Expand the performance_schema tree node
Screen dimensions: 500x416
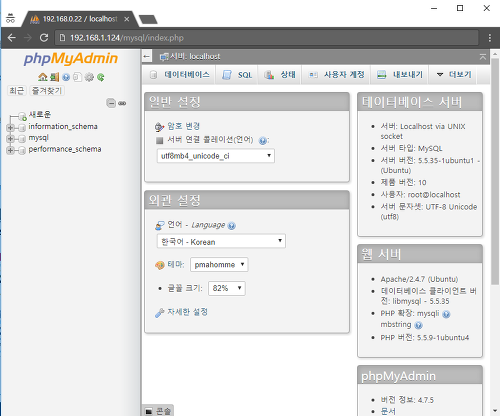click(x=10, y=151)
